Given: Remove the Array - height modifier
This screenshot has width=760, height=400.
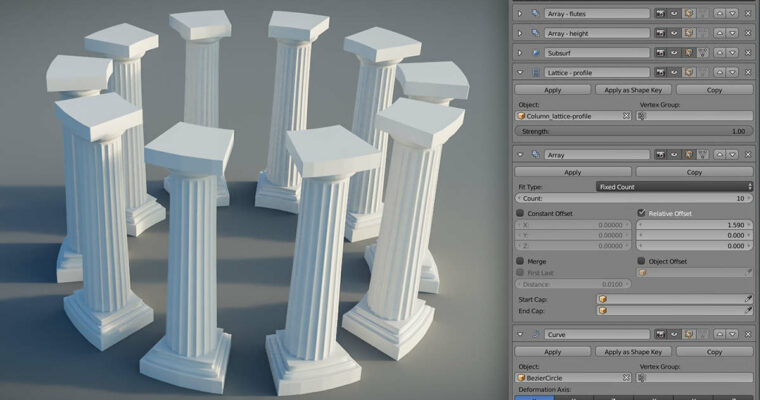Looking at the screenshot, I should click(x=747, y=33).
